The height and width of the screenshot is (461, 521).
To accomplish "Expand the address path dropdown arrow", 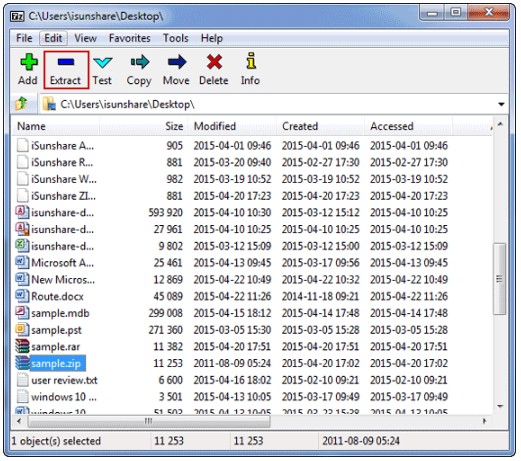I will [x=501, y=104].
